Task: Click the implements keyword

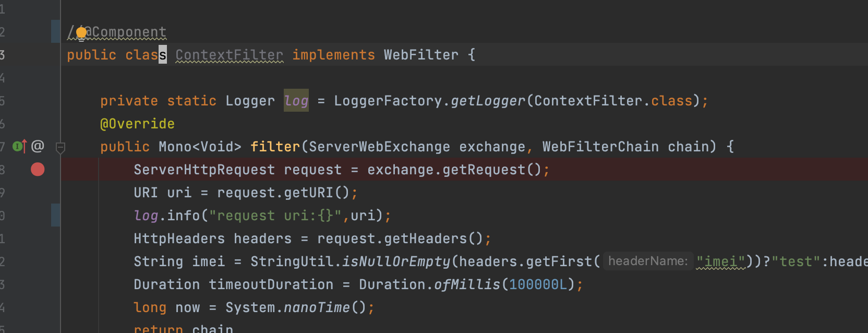Action: point(334,55)
